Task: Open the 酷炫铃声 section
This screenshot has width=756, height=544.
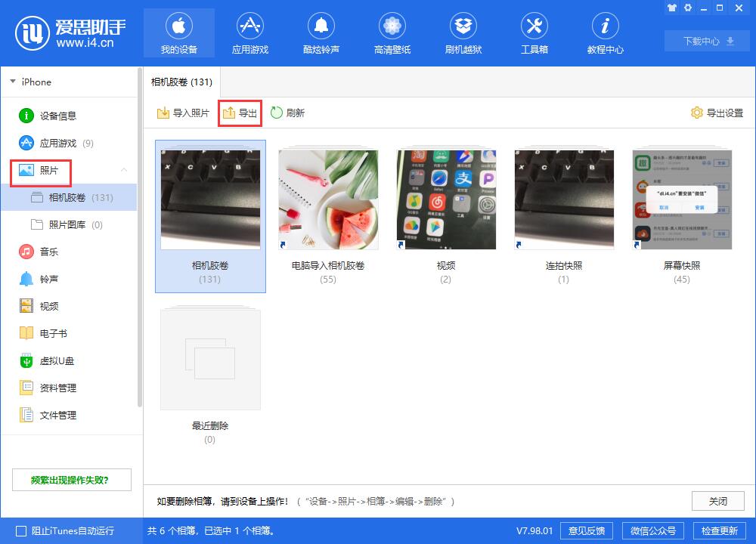Action: pyautogui.click(x=321, y=32)
